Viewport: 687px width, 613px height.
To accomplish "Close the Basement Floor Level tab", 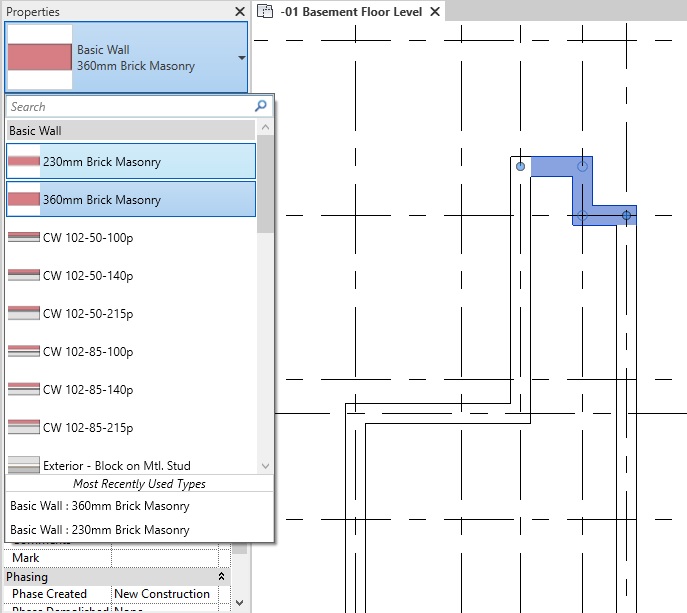I will 434,12.
